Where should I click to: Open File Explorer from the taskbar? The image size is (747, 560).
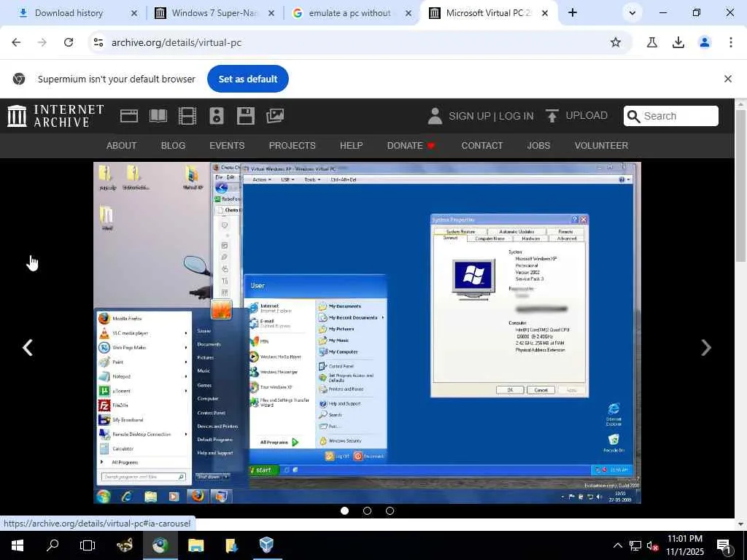point(196,545)
